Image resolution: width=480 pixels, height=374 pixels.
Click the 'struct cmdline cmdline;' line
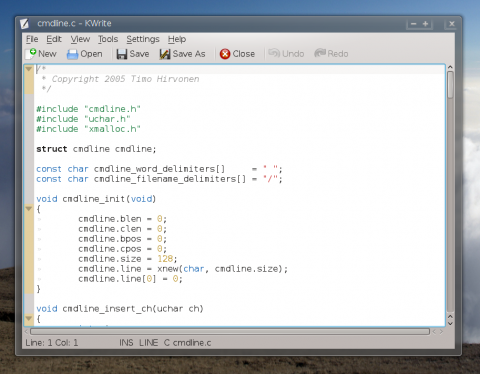pyautogui.click(x=96, y=149)
